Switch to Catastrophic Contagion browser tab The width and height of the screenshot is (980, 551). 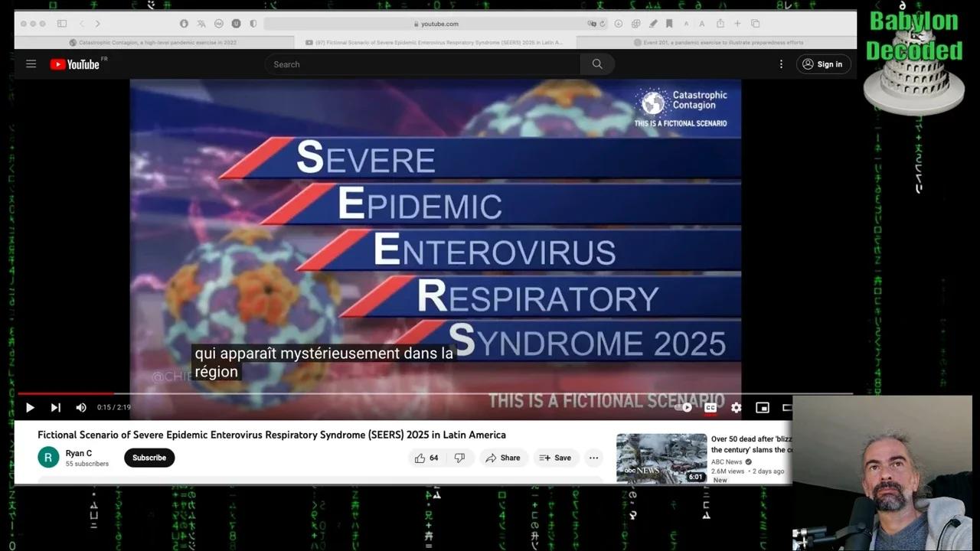[153, 43]
